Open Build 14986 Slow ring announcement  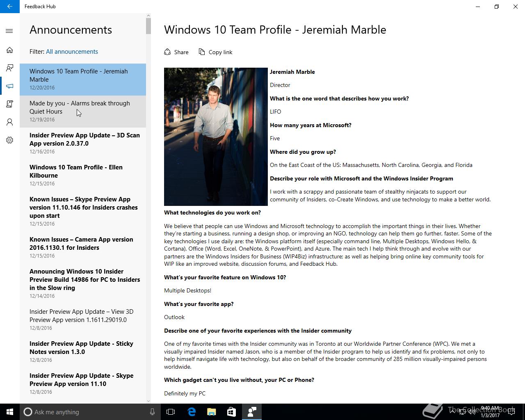coord(83,284)
